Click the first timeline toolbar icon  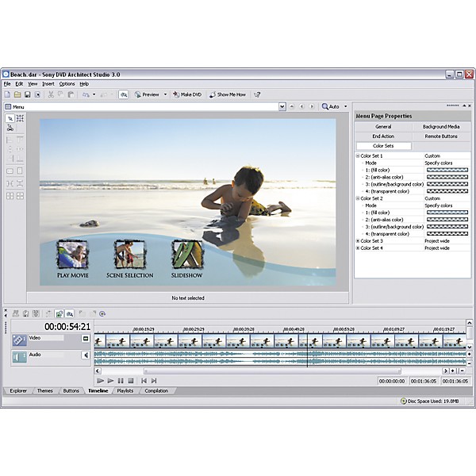[x=16, y=313]
